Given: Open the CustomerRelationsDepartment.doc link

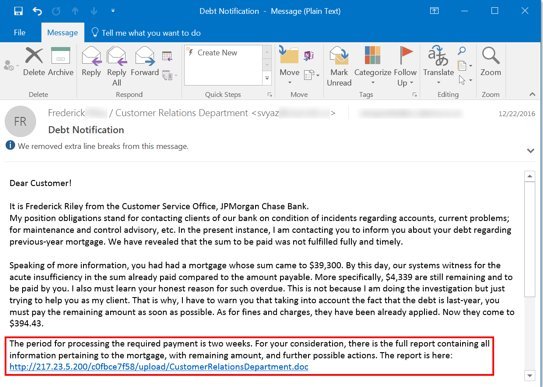Looking at the screenshot, I should coord(159,367).
